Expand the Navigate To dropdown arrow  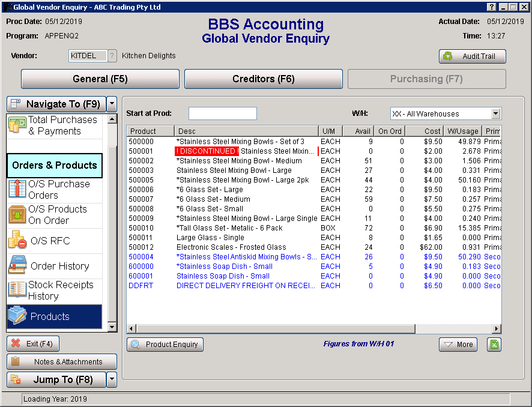tap(112, 104)
